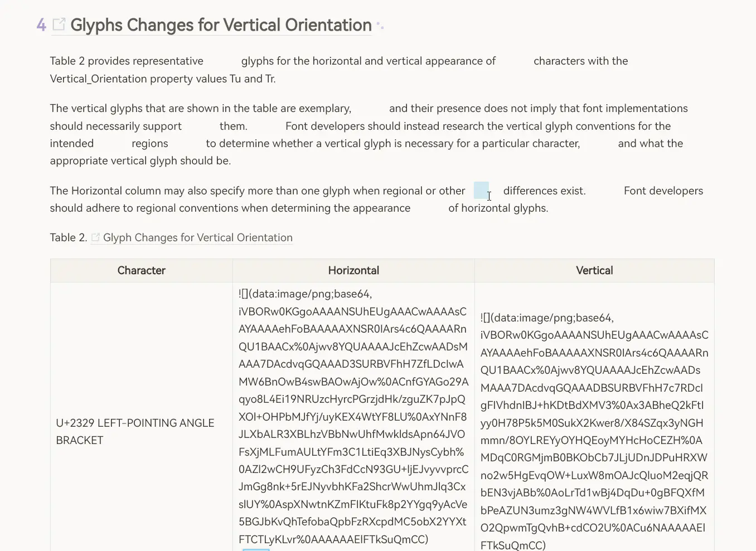
Task: Click the "Table 2." caption label
Action: tap(69, 238)
